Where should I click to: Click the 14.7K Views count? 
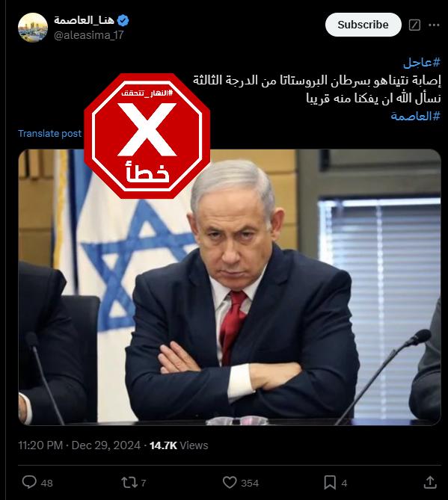click(x=179, y=445)
